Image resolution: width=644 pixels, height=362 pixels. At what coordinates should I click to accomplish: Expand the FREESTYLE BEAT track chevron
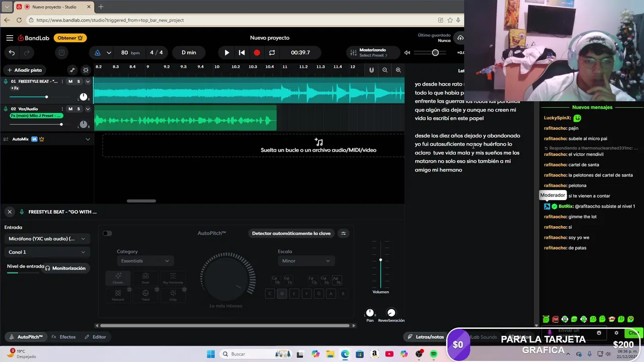(88, 81)
